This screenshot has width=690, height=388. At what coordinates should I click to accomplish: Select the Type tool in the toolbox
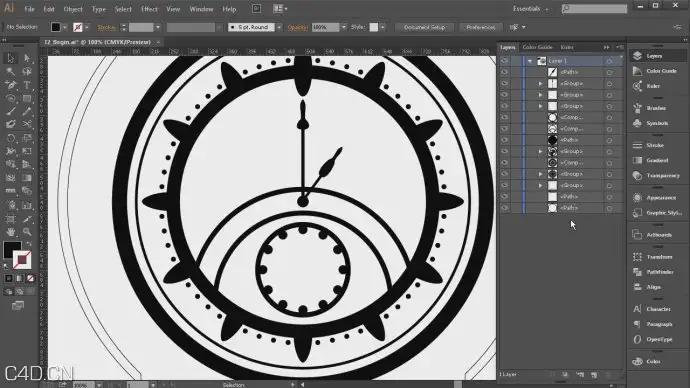click(x=27, y=84)
